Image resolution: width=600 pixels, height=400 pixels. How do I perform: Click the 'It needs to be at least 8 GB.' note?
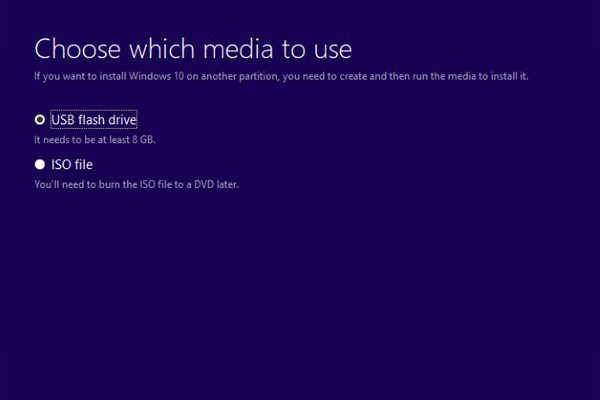click(95, 140)
